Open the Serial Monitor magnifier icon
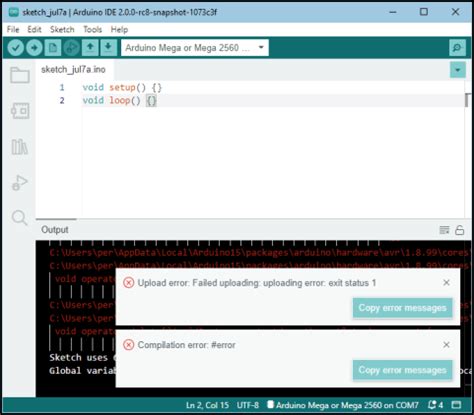Viewport: 474px width, 415px height. click(x=457, y=48)
